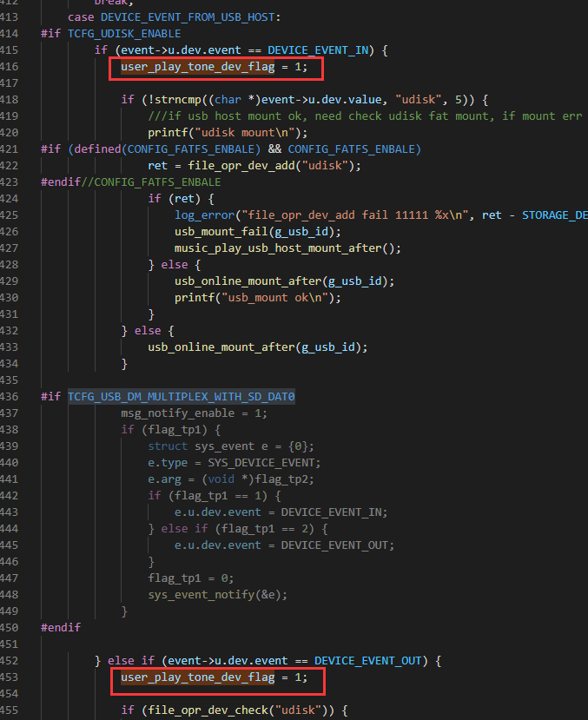The width and height of the screenshot is (588, 720).
Task: Click 'flag_tp1 = 0;' on line 447
Action: (190, 579)
